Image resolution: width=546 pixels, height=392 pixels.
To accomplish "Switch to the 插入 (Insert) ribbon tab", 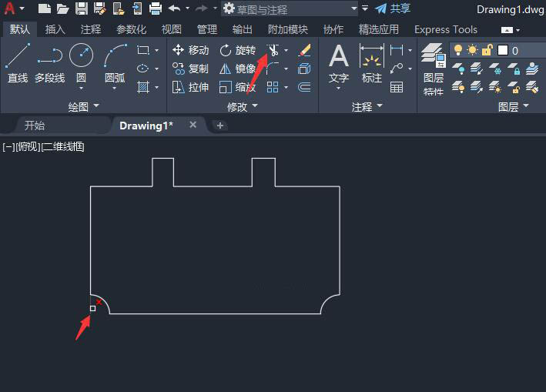I will click(x=55, y=29).
